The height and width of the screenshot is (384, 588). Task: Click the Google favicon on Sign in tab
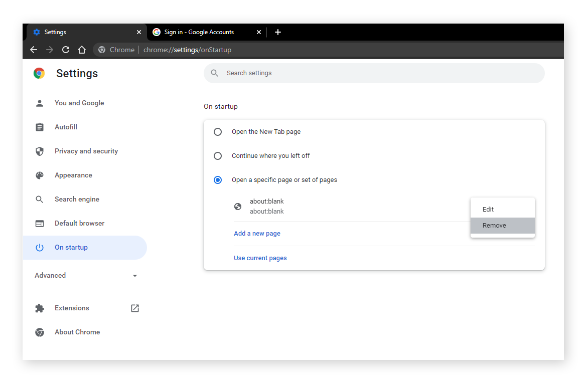157,32
